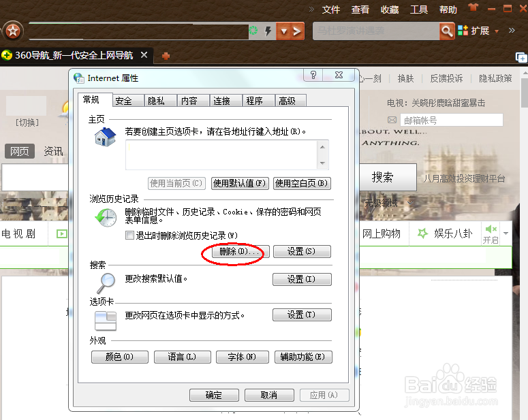Click the [切换] city switch link
Viewport: 528px width, 420px height.
pyautogui.click(x=27, y=123)
